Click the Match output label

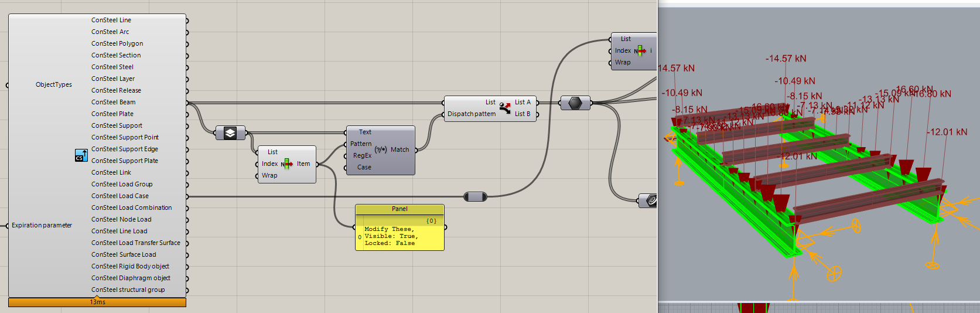(x=400, y=149)
